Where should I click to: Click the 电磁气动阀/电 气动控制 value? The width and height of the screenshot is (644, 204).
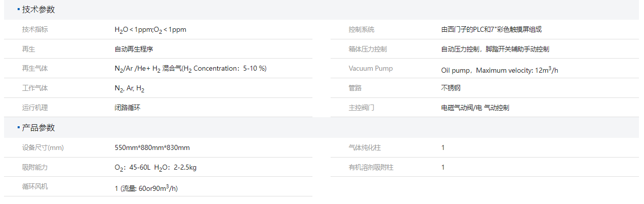pyautogui.click(x=475, y=108)
